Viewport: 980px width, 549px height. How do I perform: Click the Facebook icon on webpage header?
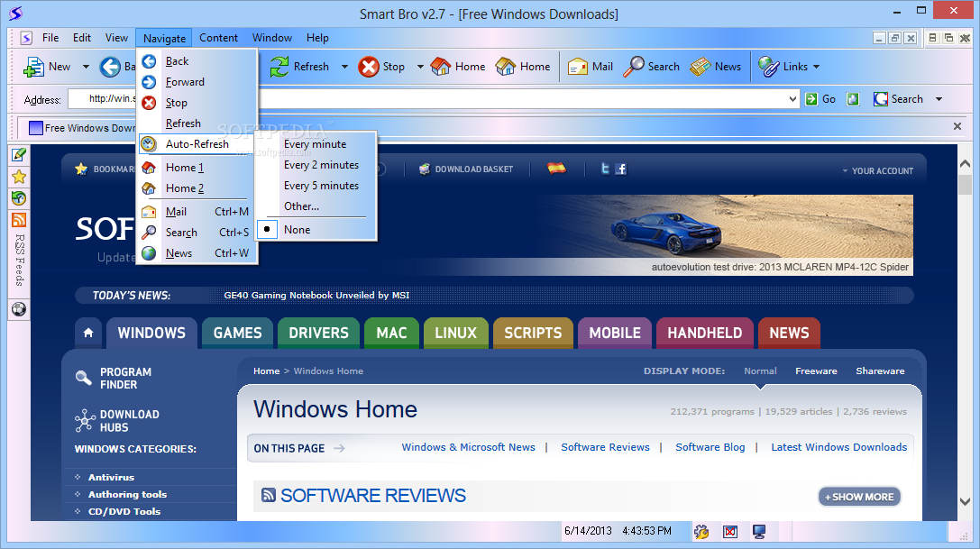pos(620,169)
